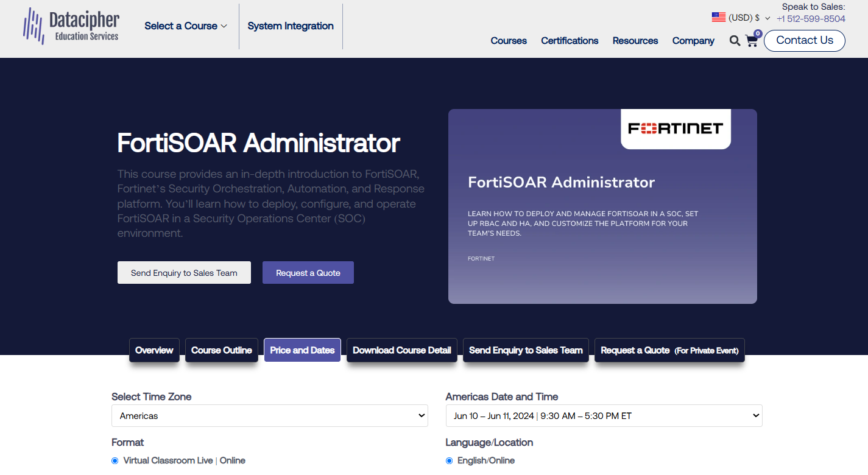Expand the Select a Course menu

click(186, 26)
